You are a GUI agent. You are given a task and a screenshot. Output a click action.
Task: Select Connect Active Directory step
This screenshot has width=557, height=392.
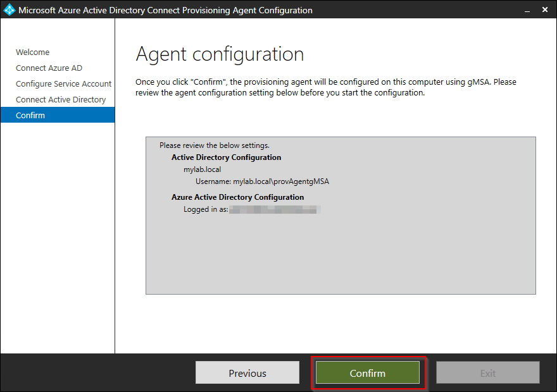coord(61,100)
